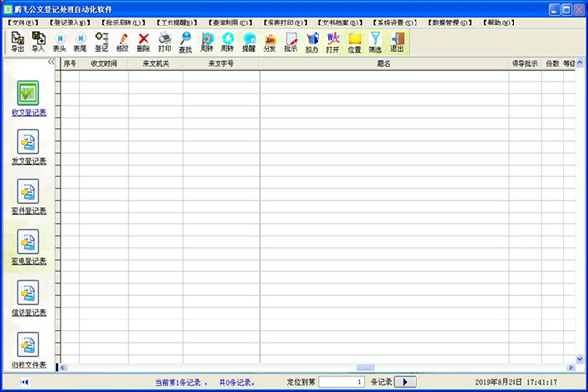Open 查找 magnifier search tool
The image size is (588, 392).
point(185,42)
